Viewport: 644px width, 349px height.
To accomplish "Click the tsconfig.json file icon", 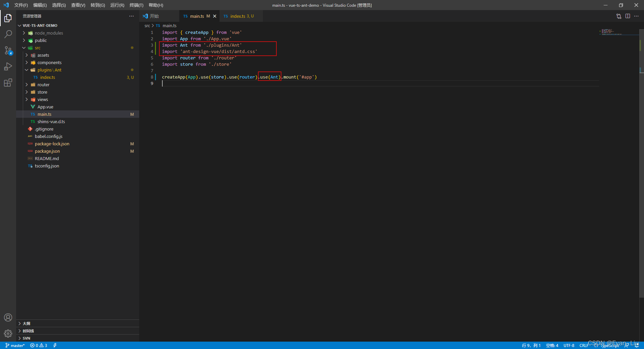I will pos(30,166).
